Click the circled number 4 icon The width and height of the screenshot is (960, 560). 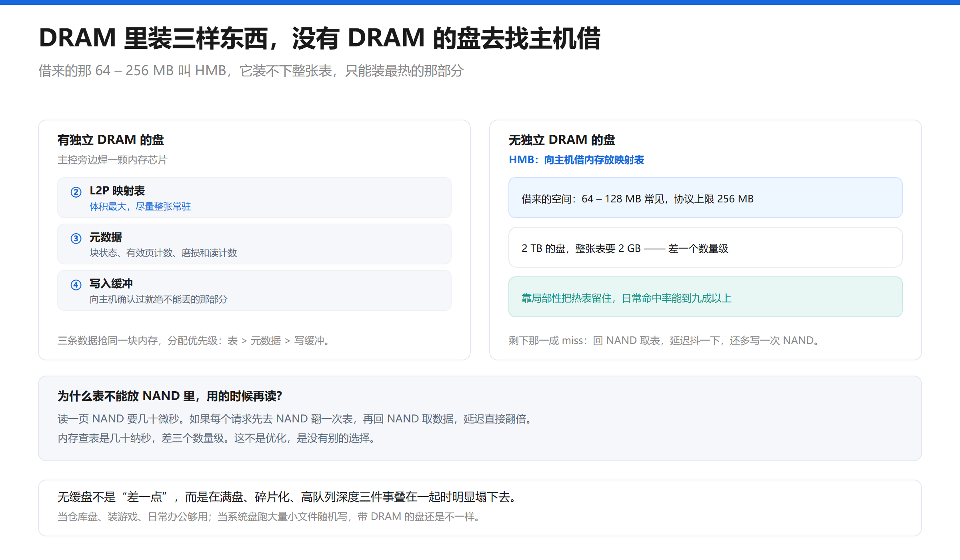76,285
